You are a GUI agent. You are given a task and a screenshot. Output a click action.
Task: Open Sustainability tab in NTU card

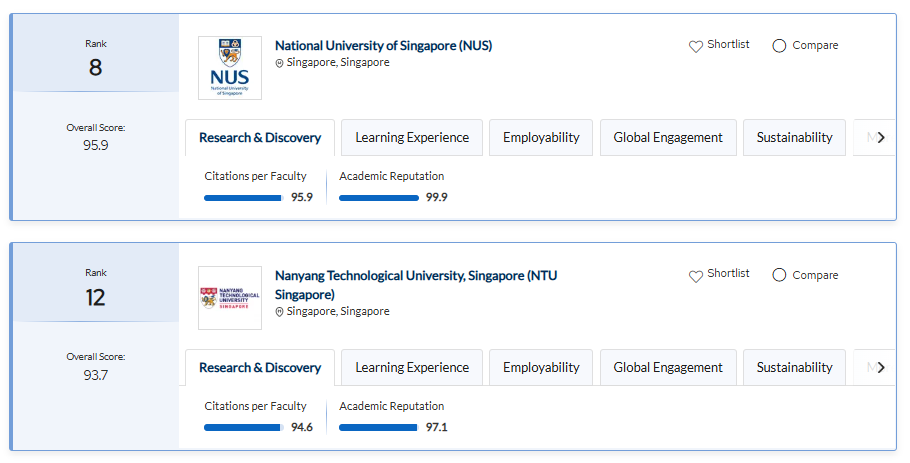pyautogui.click(x=794, y=367)
